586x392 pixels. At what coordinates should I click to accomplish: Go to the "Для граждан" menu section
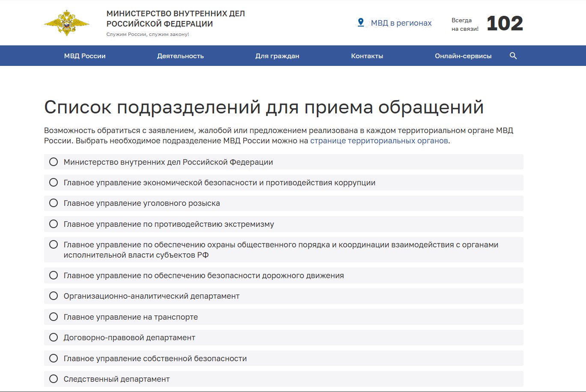[277, 56]
